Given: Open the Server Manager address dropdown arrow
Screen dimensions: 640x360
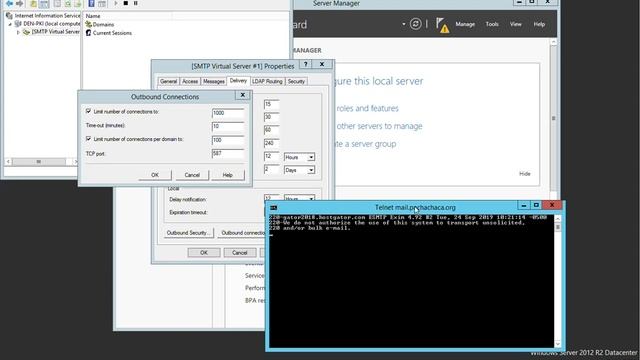Looking at the screenshot, I should (403, 24).
